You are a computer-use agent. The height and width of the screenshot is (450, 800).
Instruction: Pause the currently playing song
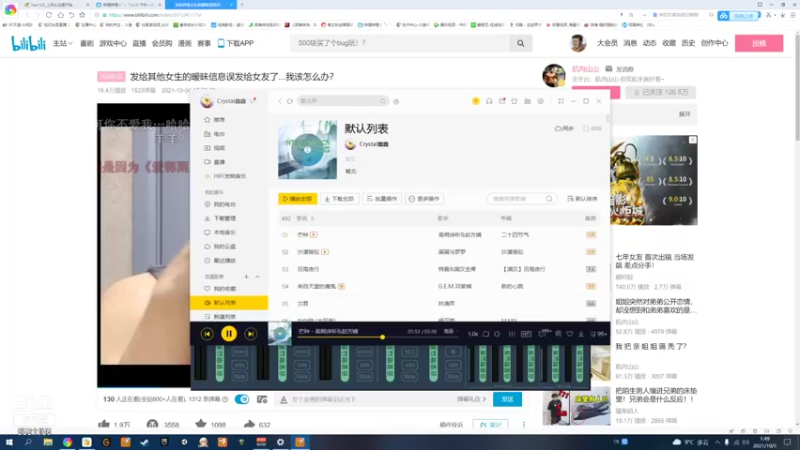click(229, 334)
